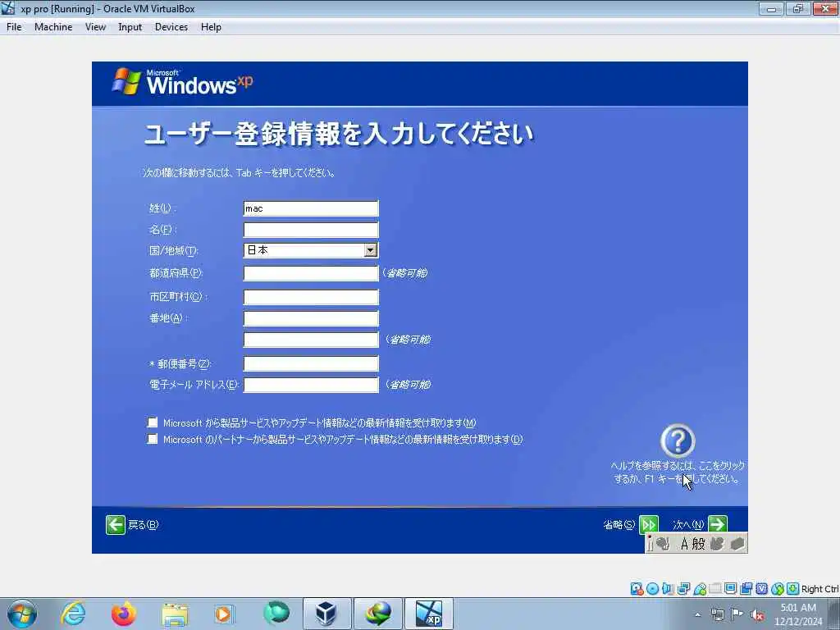Click the muted volume tray icon
This screenshot has width=840, height=630.
[x=757, y=615]
